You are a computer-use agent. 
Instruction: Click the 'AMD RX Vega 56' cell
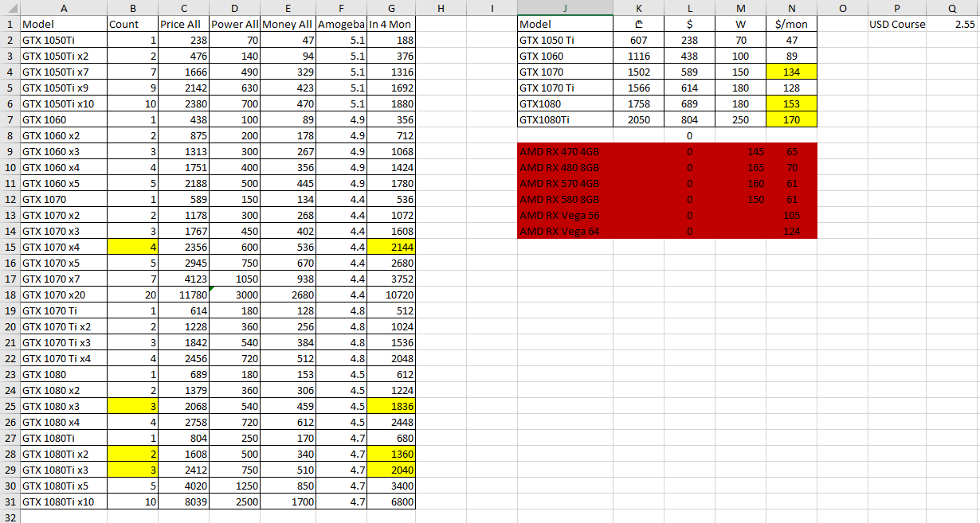[565, 215]
